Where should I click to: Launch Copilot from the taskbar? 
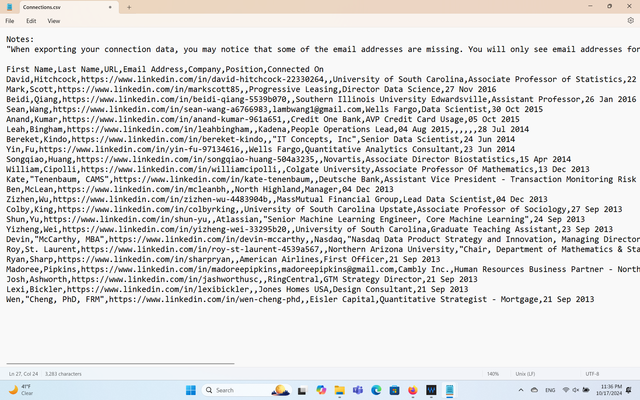[x=321, y=390]
